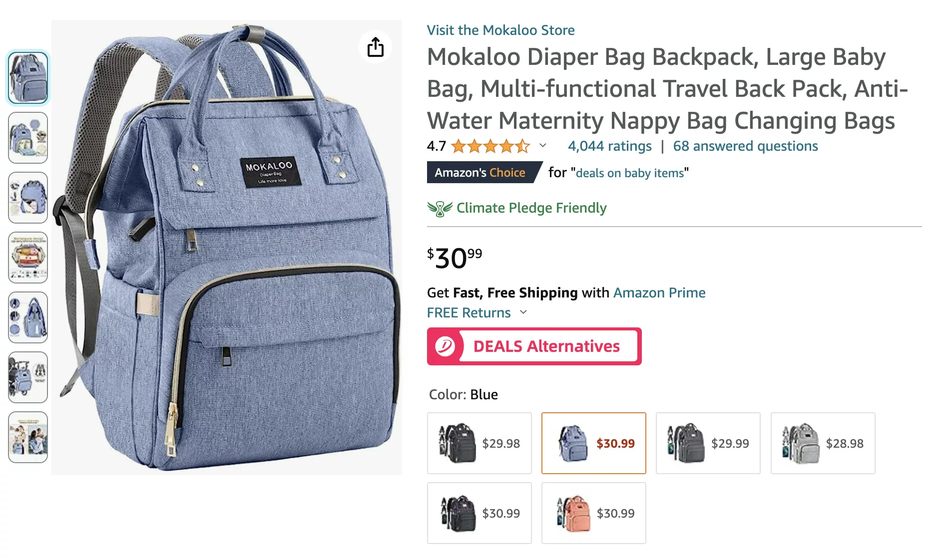Screen dimensions: 938x560
Task: Choose the black backpack color at $29.98
Action: [x=479, y=443]
